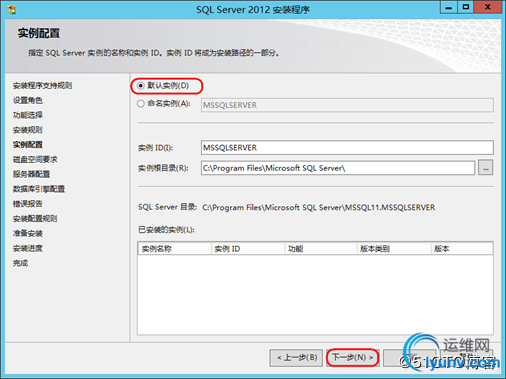Click the 功能 column header
The height and width of the screenshot is (379, 506).
[321, 249]
